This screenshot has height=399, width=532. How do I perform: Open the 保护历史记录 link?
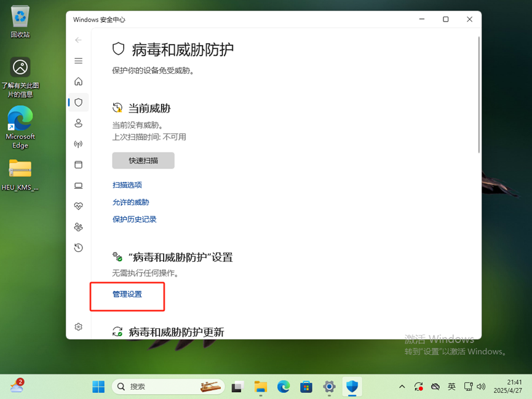pos(134,219)
